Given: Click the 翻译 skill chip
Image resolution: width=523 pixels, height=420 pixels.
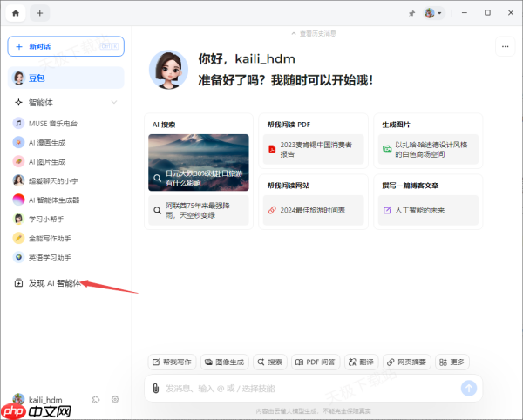Looking at the screenshot, I should (361, 362).
